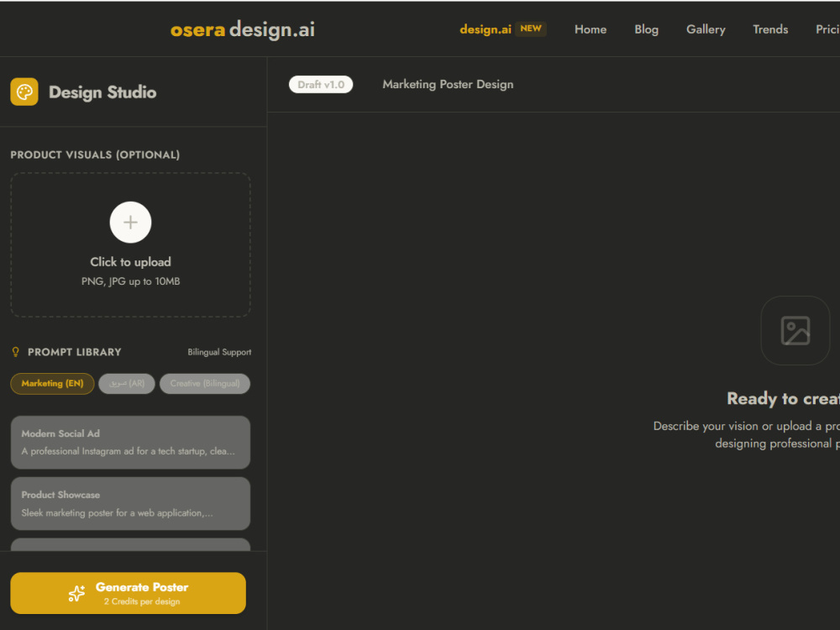The height and width of the screenshot is (630, 840).
Task: Click the Draft v1.0 badge
Action: coord(320,85)
